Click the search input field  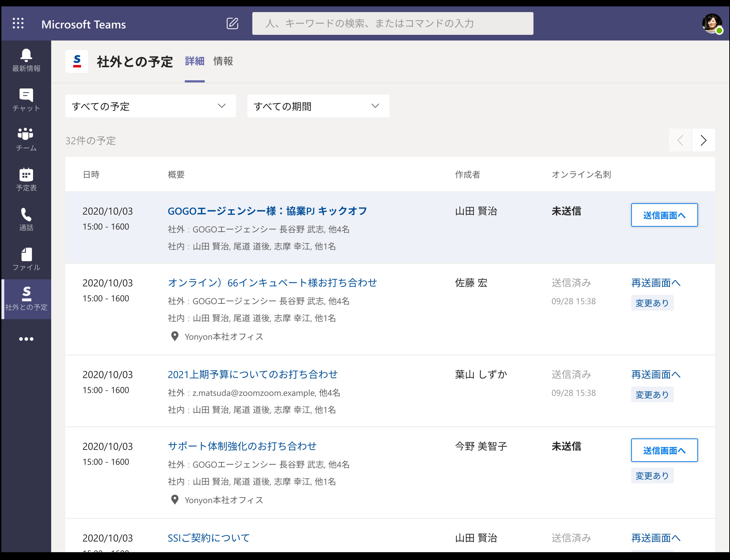(392, 23)
